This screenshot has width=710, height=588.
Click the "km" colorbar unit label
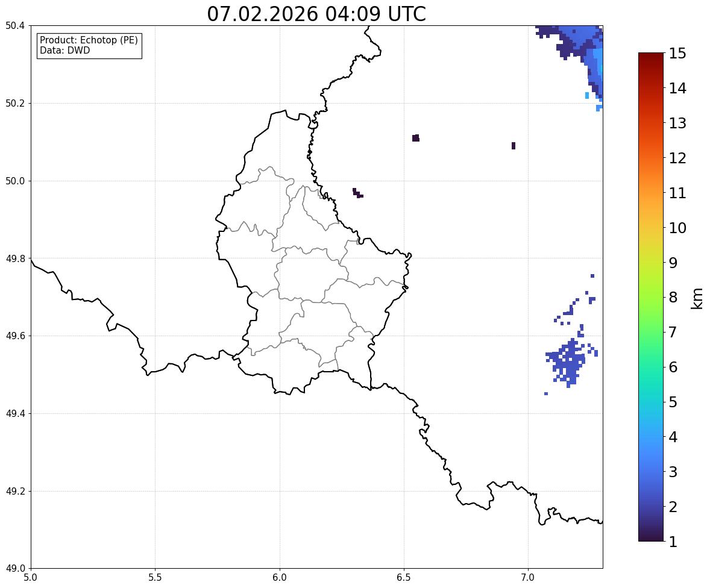[x=697, y=298]
